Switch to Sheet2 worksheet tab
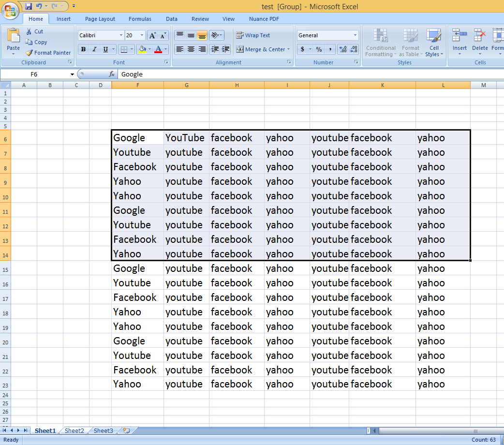Viewport: 504px width, 445px height. coord(74,430)
